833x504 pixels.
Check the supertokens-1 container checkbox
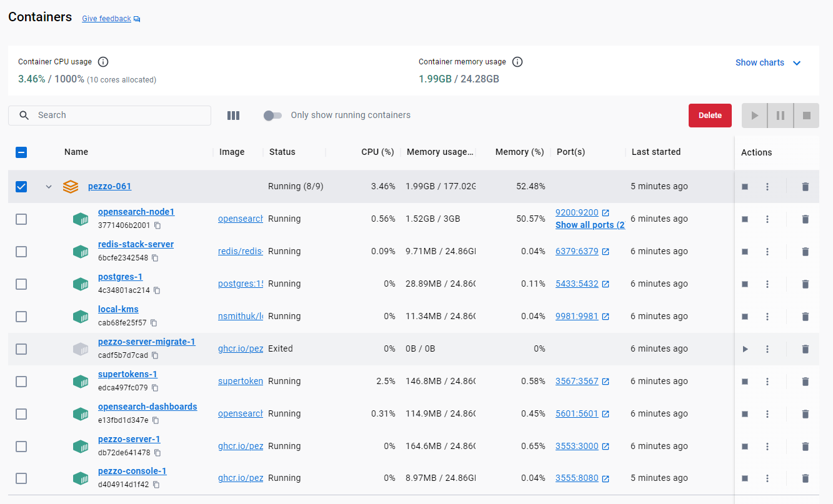(21, 381)
